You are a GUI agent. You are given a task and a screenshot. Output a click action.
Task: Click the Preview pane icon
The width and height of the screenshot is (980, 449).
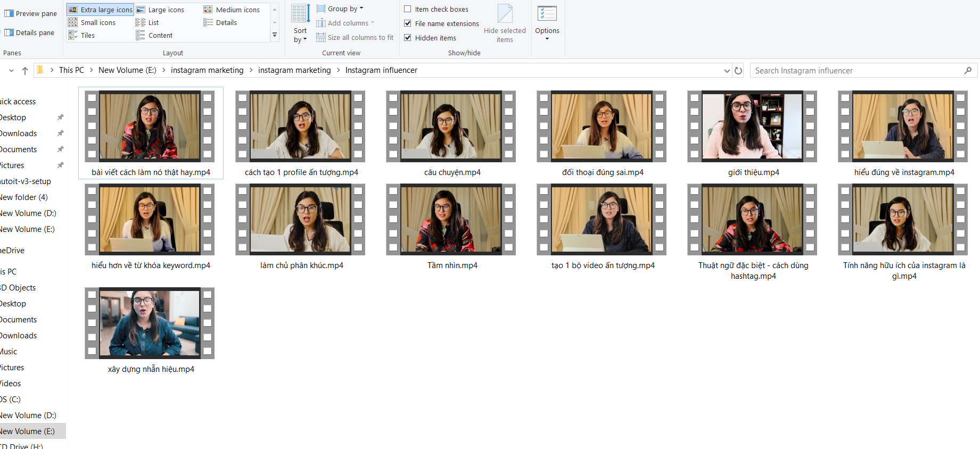coord(9,14)
